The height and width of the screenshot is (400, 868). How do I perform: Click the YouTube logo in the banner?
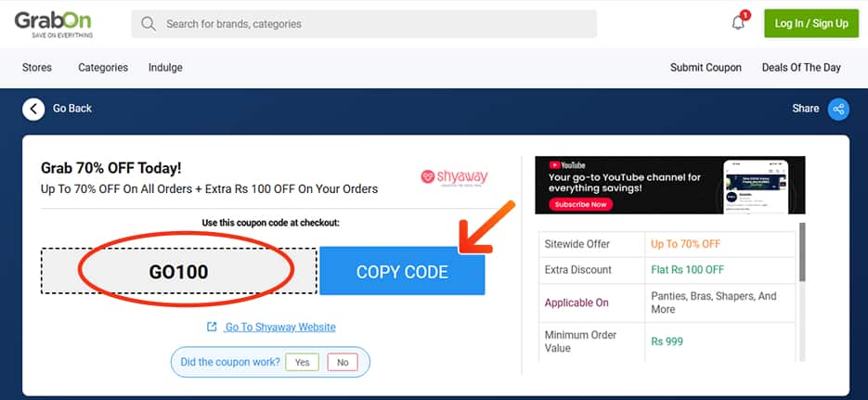567,165
